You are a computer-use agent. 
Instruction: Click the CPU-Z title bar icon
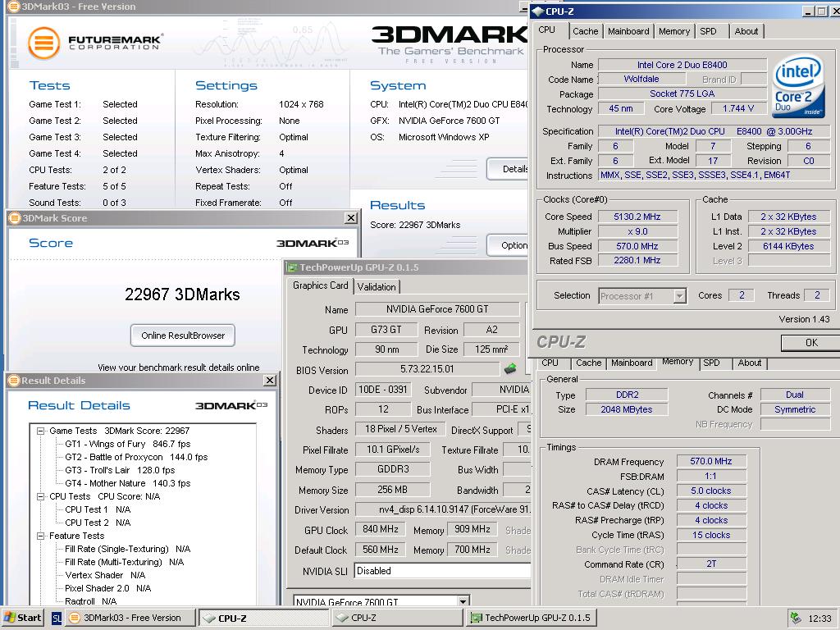point(538,11)
